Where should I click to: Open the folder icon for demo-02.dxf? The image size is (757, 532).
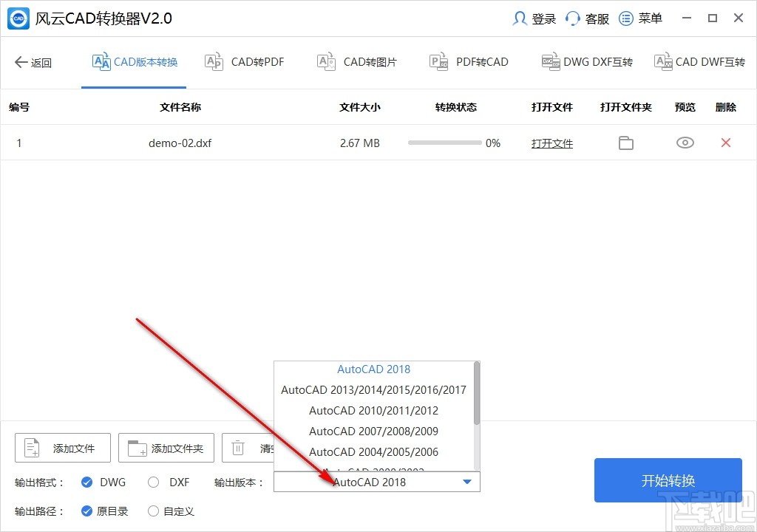pos(625,143)
